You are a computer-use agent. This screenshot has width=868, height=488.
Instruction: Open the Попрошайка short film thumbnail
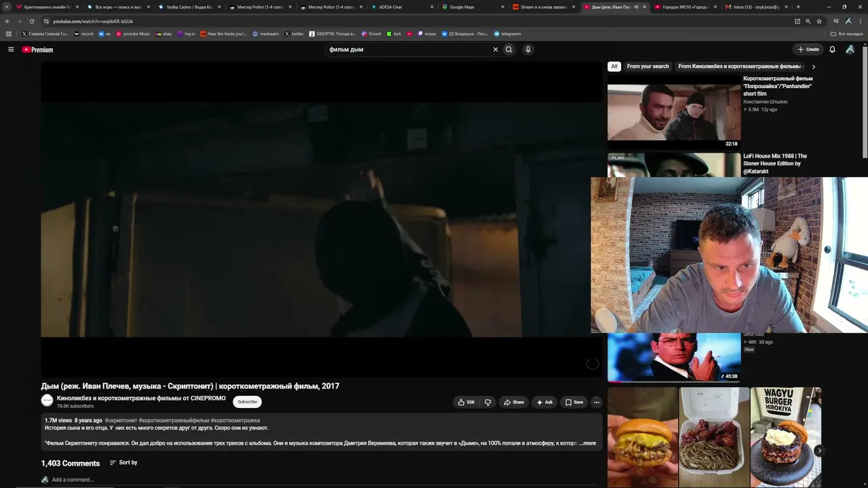coord(674,112)
